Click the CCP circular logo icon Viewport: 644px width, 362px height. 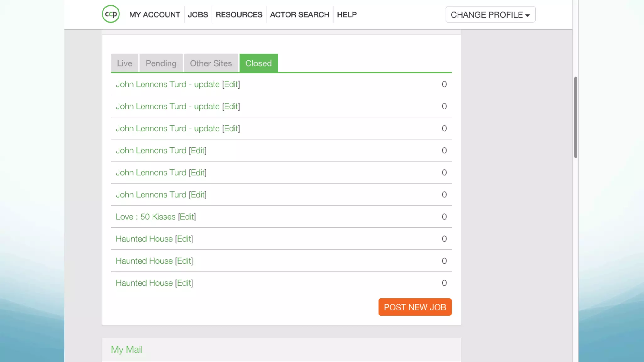(111, 14)
